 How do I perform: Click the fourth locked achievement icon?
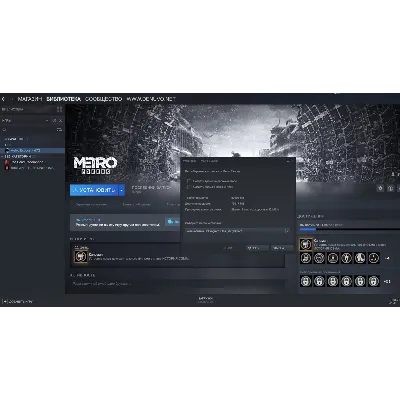coord(346,281)
